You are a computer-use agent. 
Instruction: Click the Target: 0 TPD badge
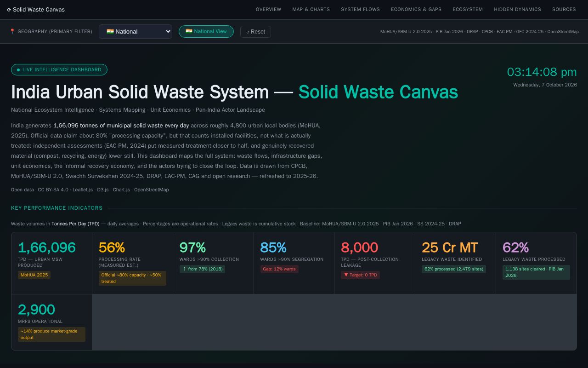360,275
